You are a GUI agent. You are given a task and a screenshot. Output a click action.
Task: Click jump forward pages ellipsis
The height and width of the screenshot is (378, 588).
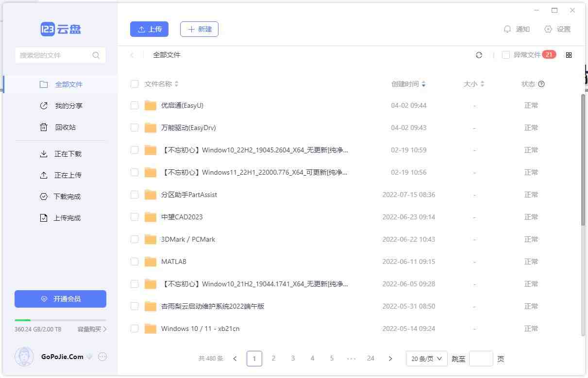[x=351, y=359]
